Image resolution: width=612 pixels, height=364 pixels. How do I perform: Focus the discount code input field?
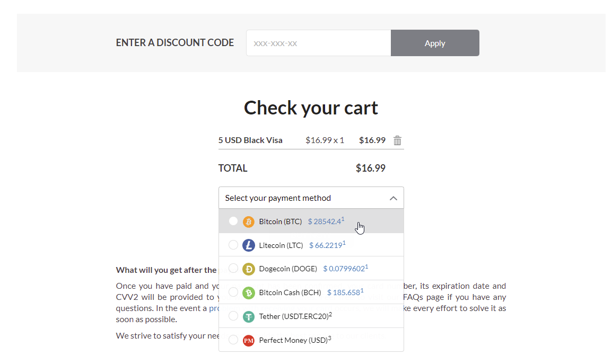(x=319, y=43)
